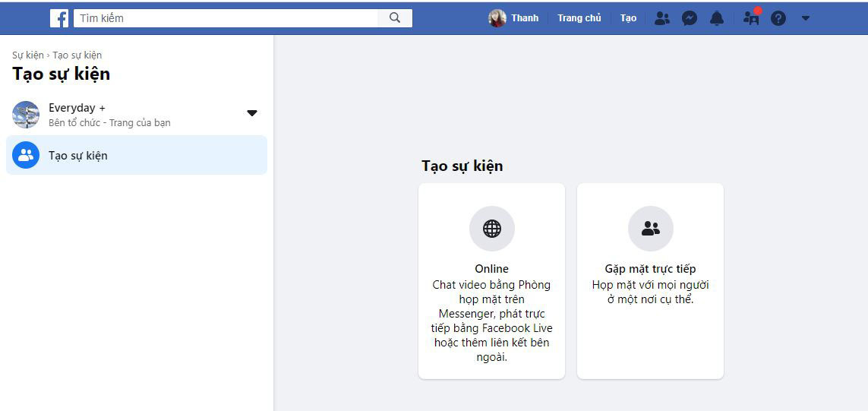Click 'Bên tổ chức - Trang của bạn' text
The image size is (868, 411).
[x=109, y=123]
